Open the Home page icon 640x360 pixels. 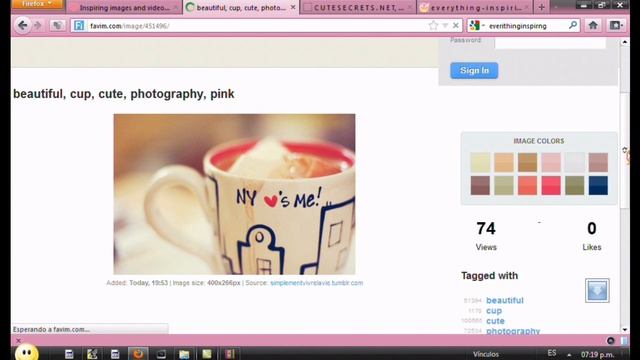593,25
